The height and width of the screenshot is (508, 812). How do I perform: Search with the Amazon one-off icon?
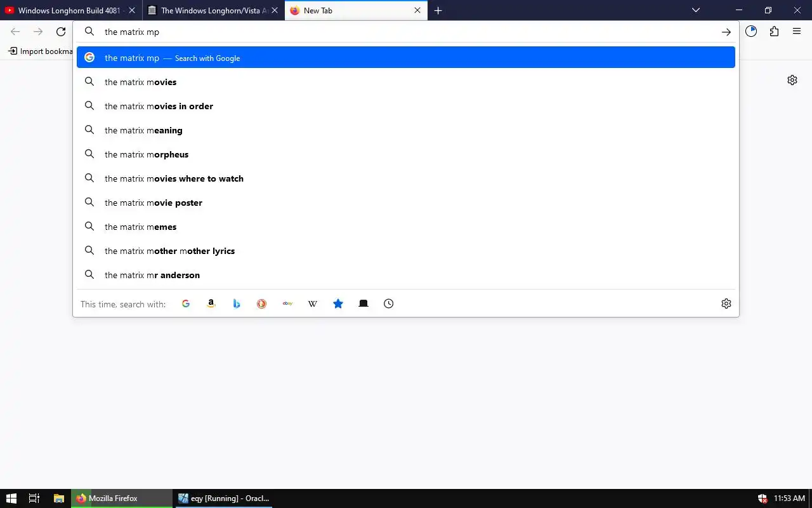coord(211,304)
